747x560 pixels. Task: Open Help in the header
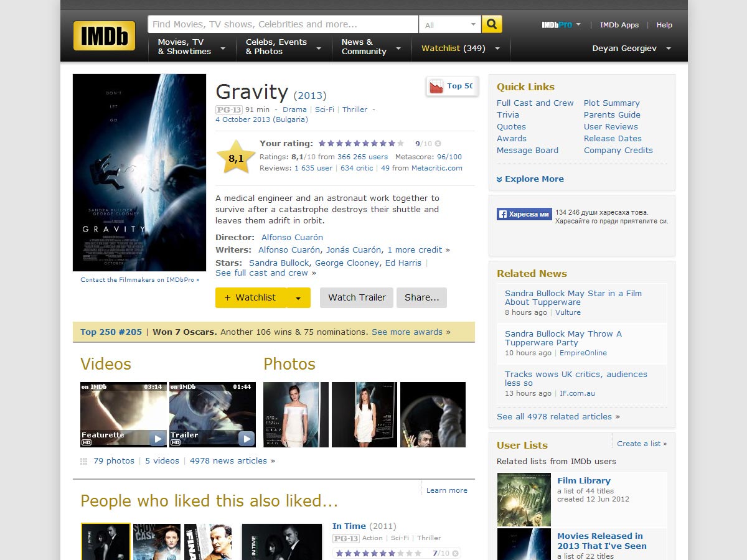pos(664,25)
